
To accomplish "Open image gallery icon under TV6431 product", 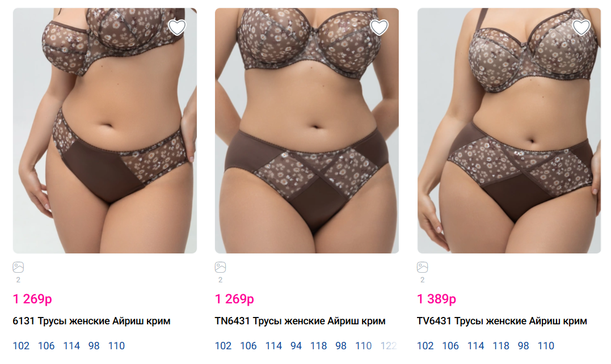I will [423, 267].
